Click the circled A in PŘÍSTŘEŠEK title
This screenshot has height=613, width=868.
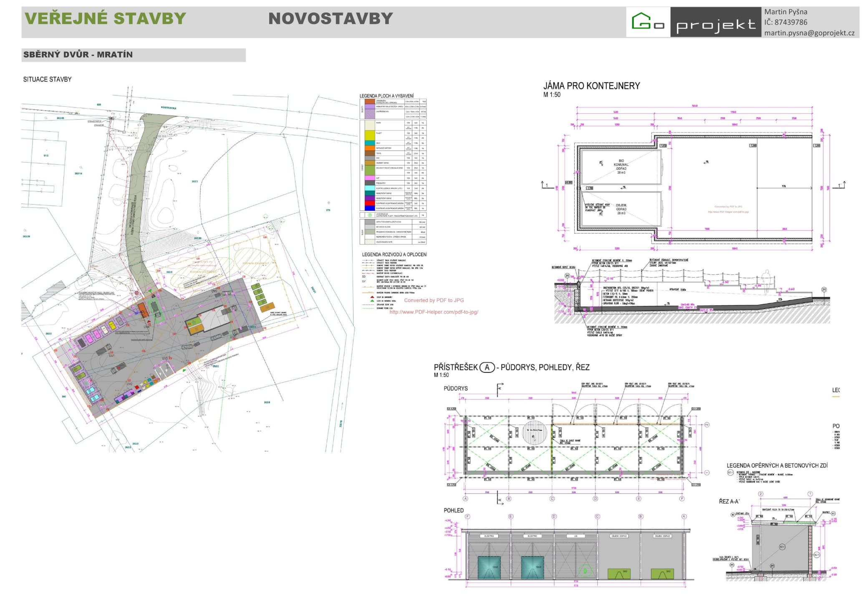tap(487, 367)
